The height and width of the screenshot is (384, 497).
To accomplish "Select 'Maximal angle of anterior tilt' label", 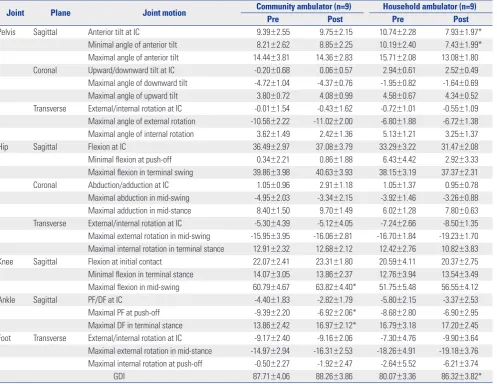I will (x=133, y=57).
